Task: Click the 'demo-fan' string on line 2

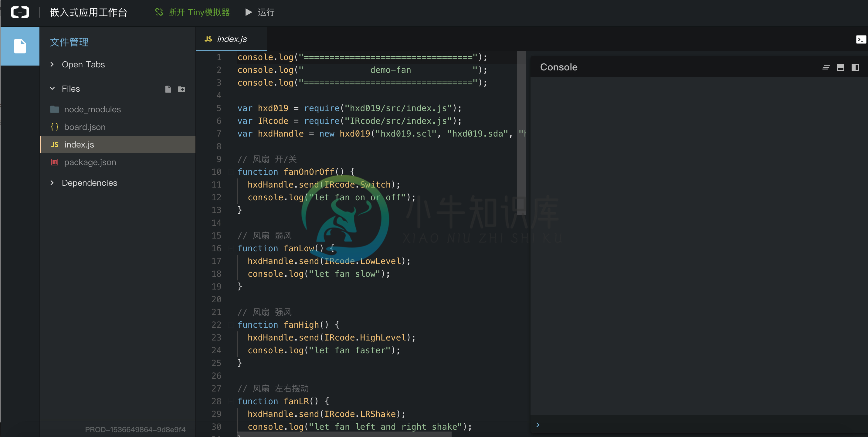Action: point(391,70)
